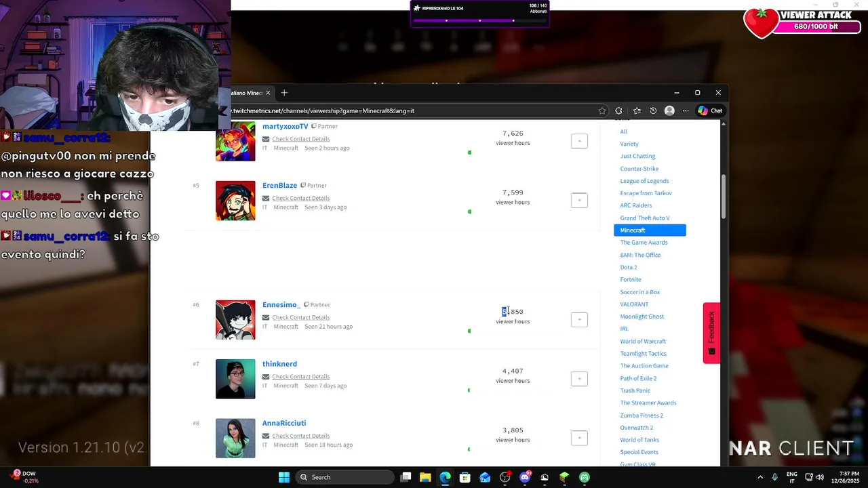
Task: Close the Minecraft twitchmetrics tab
Action: point(268,93)
